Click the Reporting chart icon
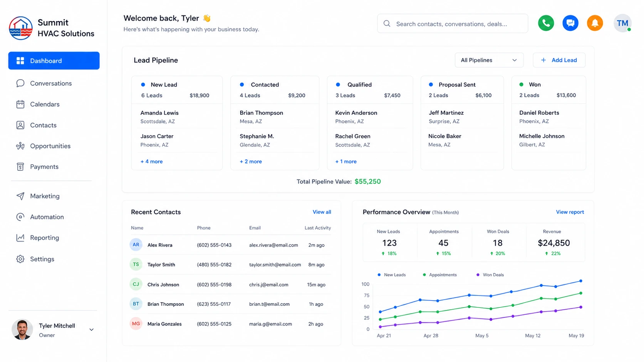The height and width of the screenshot is (362, 644). point(20,238)
